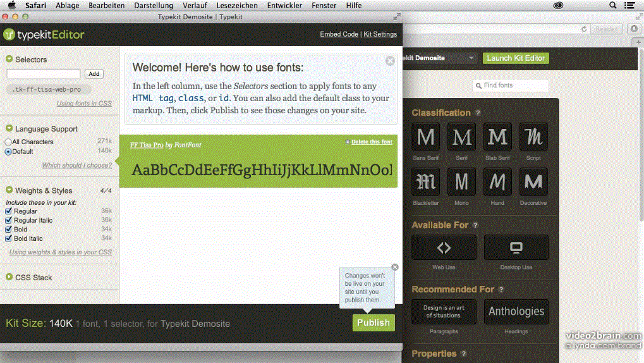This screenshot has height=363, width=644.
Task: Uncheck the Regular weight
Action: click(9, 211)
